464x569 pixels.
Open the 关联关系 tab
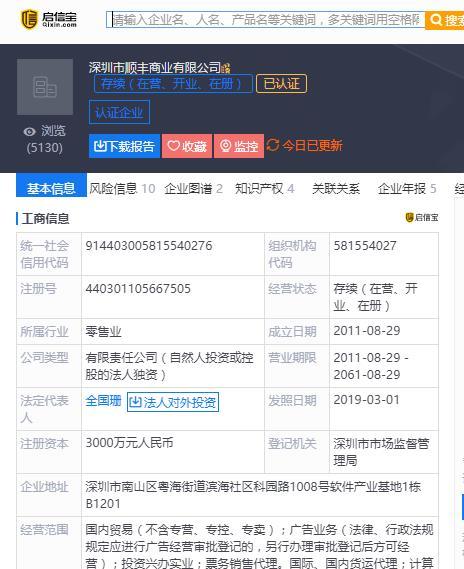336,189
